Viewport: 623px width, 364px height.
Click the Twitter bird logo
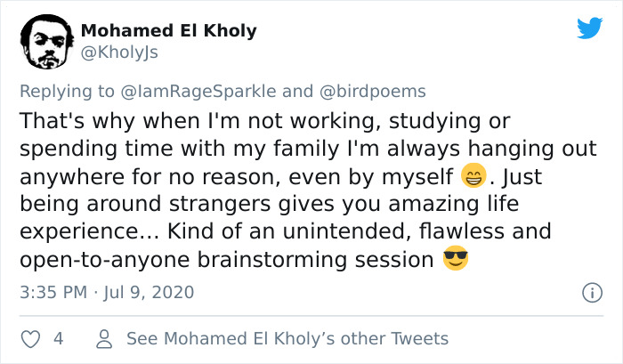588,28
